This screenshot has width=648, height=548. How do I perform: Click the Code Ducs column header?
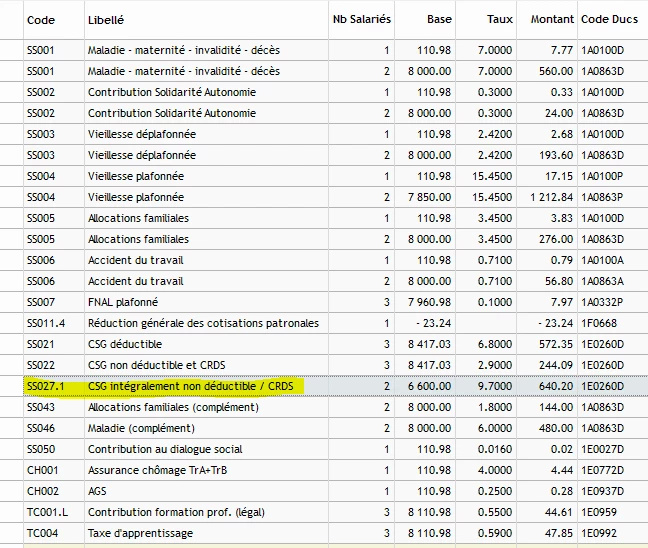pos(608,19)
